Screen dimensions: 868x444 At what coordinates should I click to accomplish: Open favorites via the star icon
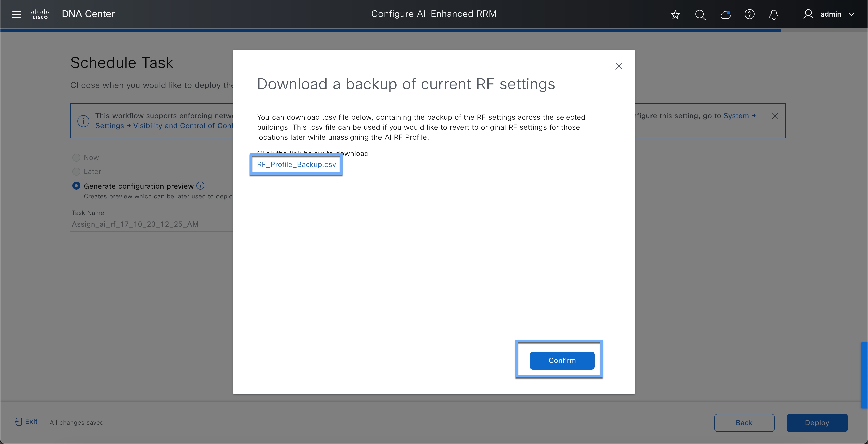675,15
